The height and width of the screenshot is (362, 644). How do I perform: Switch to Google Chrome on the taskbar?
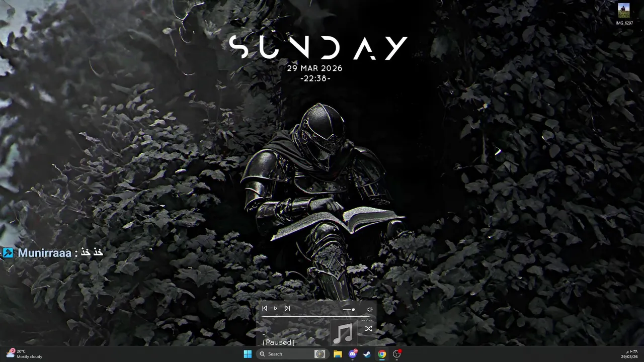point(382,354)
